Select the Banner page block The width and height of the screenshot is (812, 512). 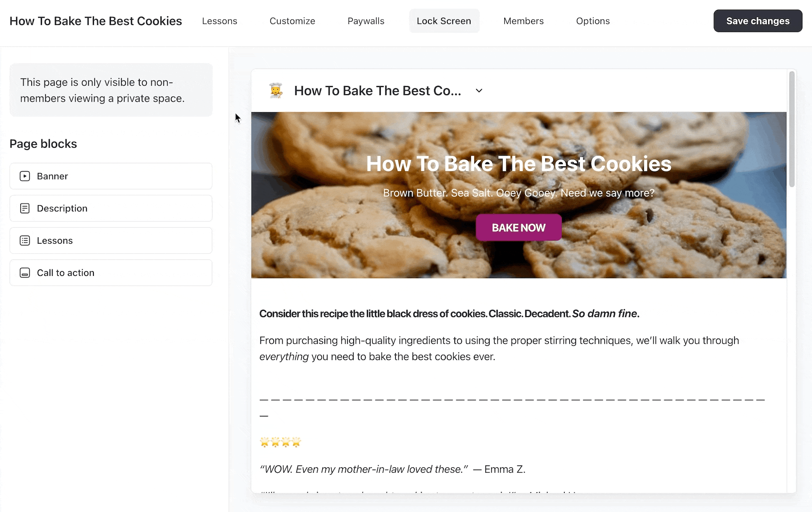pos(111,176)
